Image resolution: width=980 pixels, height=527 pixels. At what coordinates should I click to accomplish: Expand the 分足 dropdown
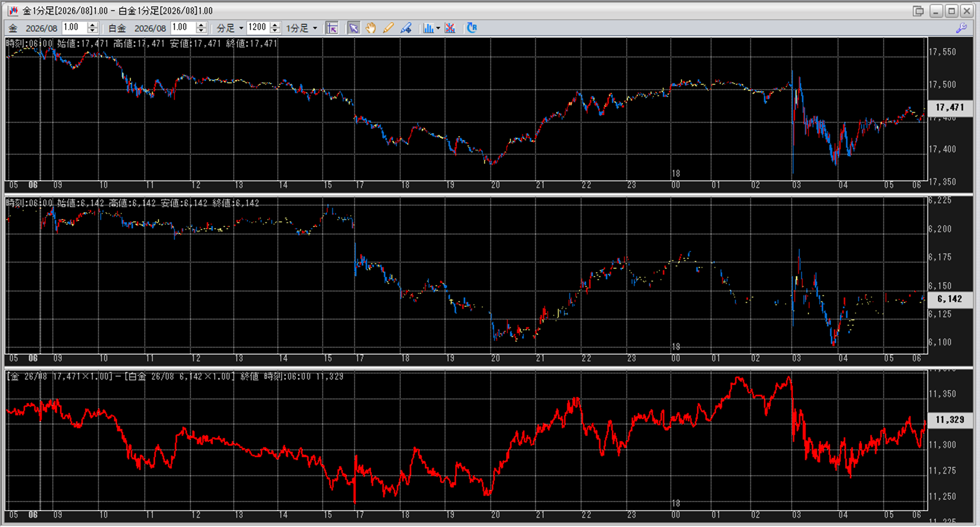(x=240, y=28)
